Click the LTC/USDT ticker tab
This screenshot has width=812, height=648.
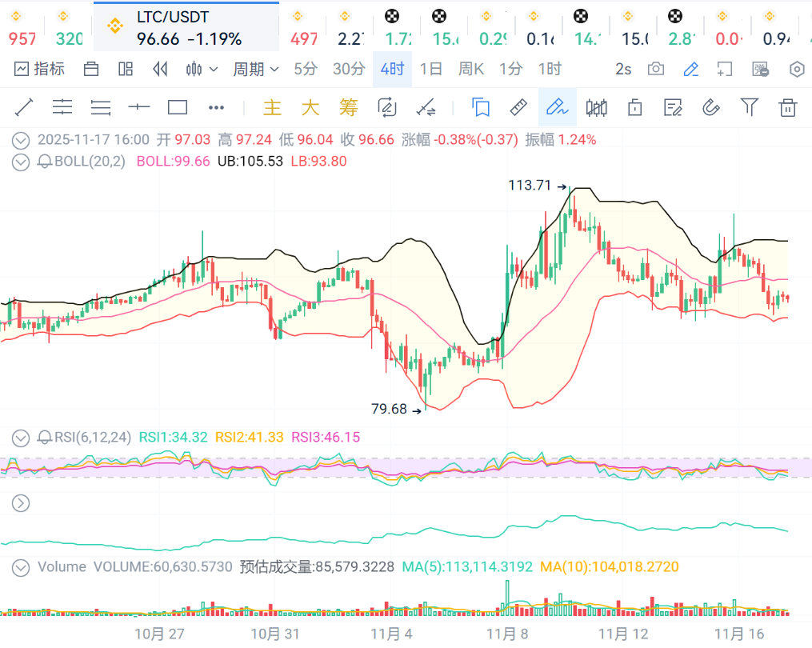pos(186,27)
